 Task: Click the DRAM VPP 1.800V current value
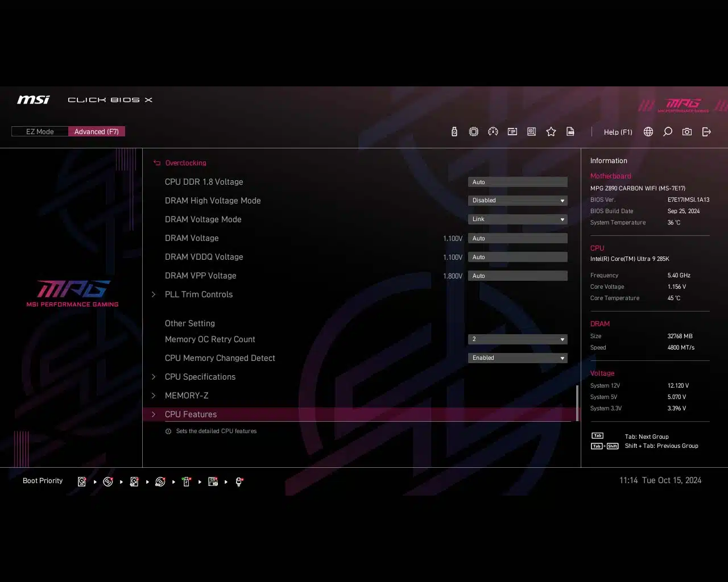click(453, 276)
